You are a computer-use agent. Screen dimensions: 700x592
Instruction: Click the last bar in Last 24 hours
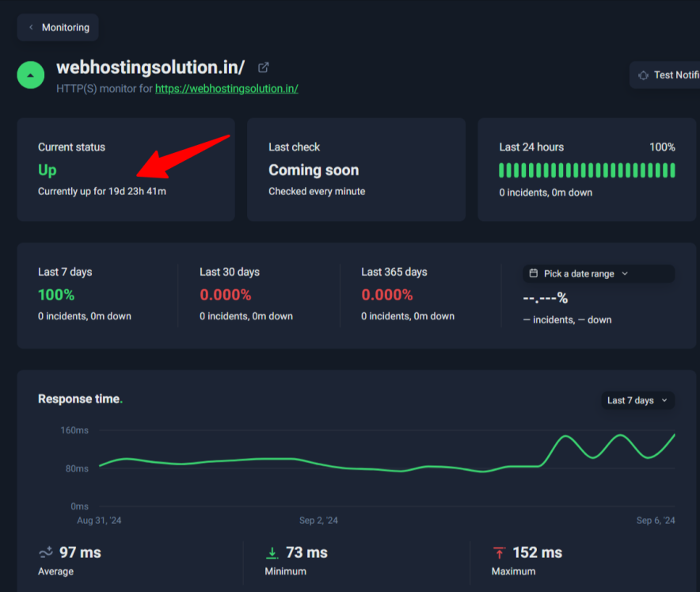(672, 170)
